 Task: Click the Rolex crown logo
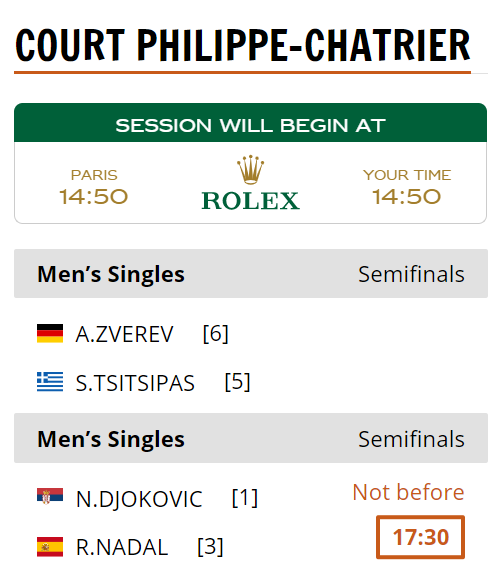point(250,170)
